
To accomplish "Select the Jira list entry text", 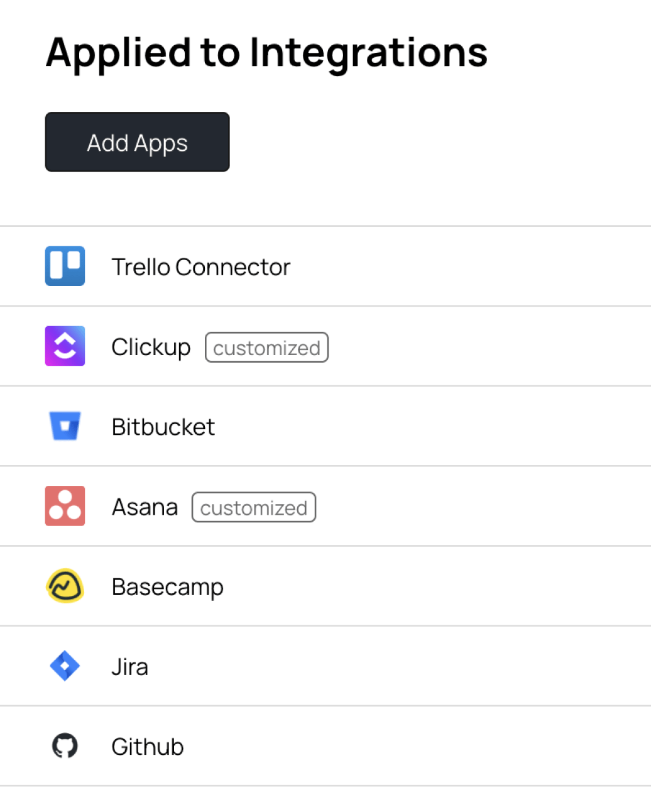I will click(130, 667).
